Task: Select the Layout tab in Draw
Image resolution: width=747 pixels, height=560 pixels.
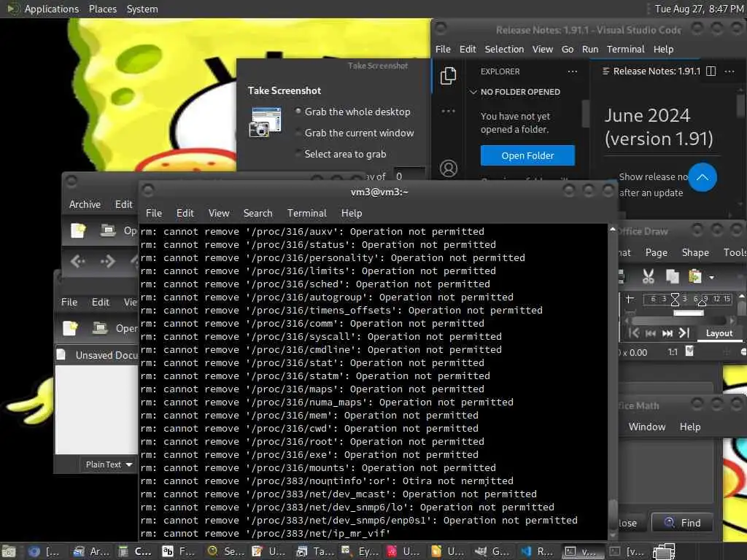Action: coord(719,333)
